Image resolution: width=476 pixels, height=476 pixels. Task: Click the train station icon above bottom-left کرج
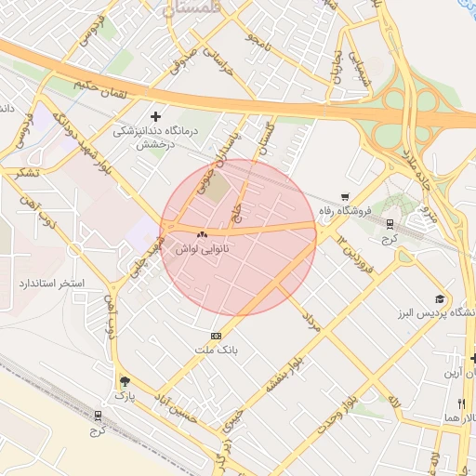click(x=98, y=416)
